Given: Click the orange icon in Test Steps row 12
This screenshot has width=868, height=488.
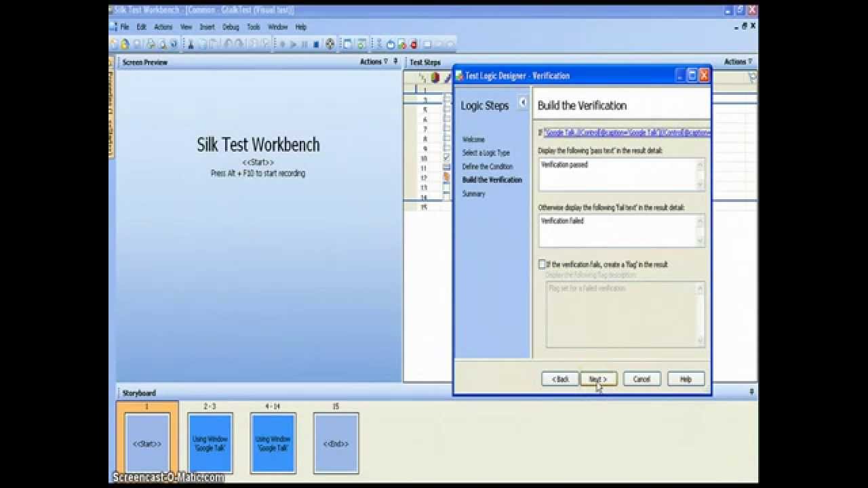Looking at the screenshot, I should (446, 177).
